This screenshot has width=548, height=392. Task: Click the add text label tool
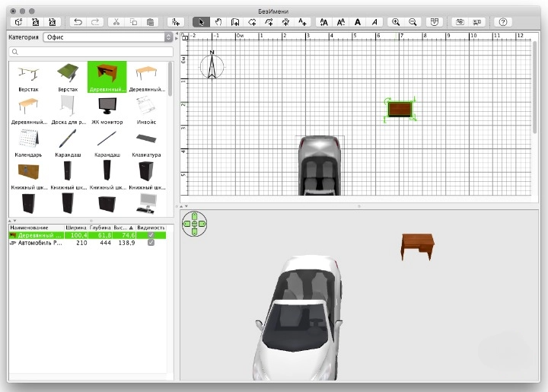point(303,22)
